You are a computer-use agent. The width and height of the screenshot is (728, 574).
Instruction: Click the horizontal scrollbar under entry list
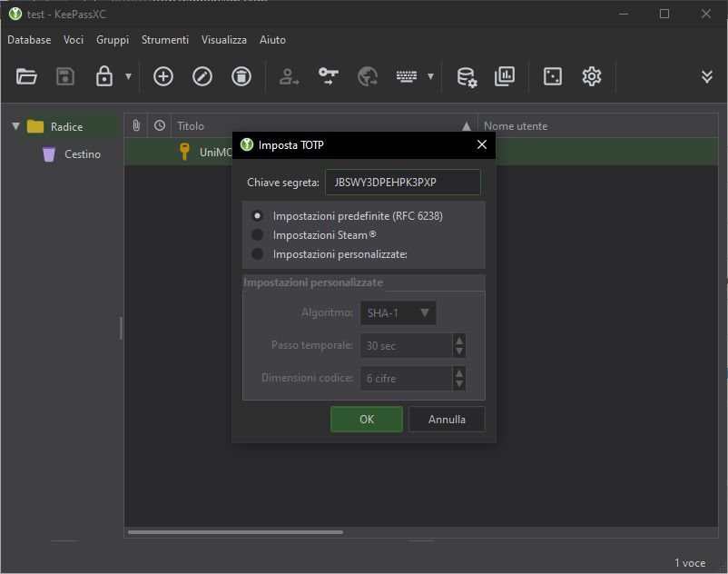click(x=235, y=532)
